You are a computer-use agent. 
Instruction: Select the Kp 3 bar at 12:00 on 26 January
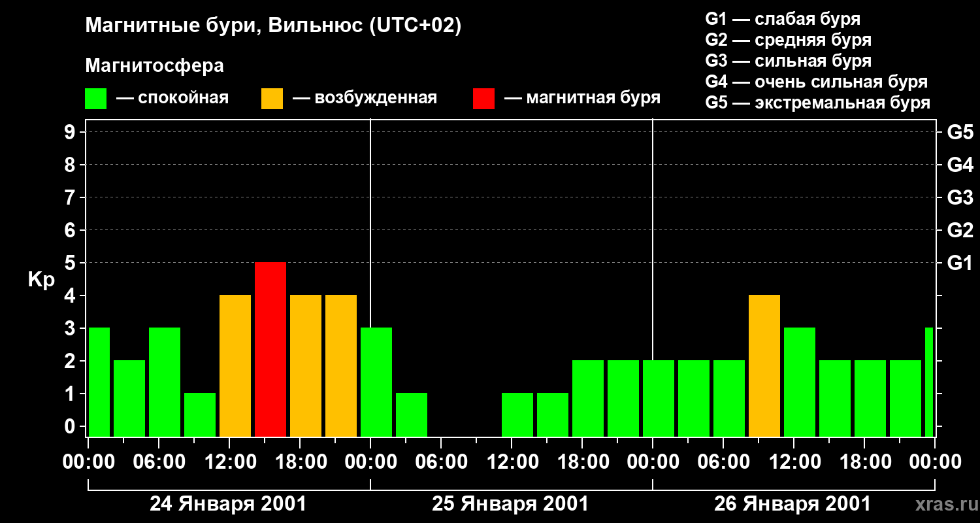pos(800,382)
